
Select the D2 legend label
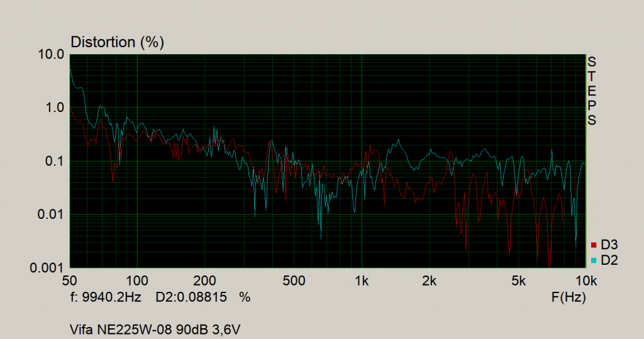click(x=609, y=260)
